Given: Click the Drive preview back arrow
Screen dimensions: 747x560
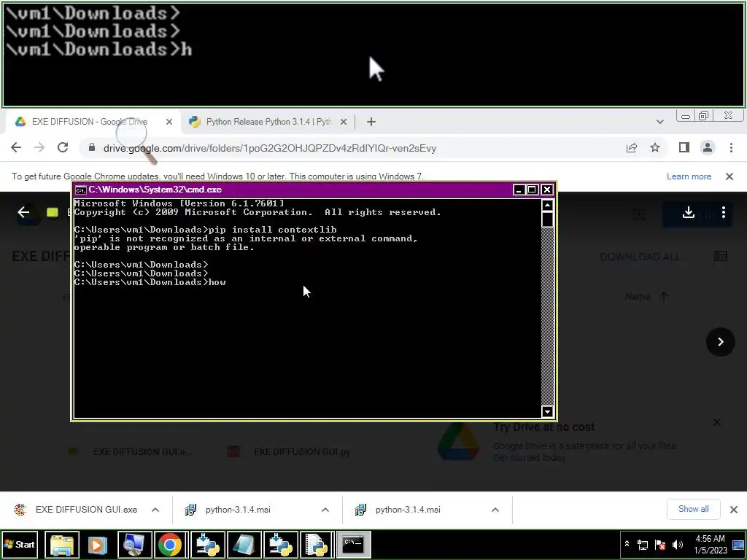Looking at the screenshot, I should point(23,212).
